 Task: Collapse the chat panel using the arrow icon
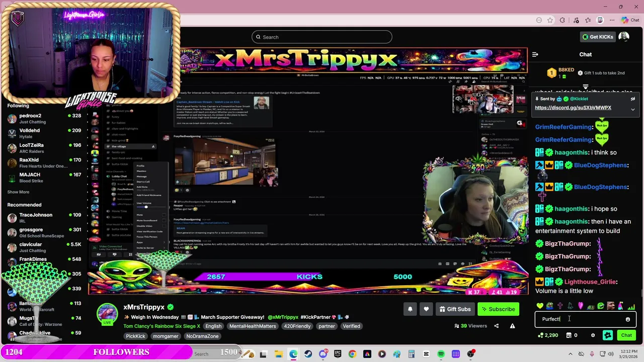535,54
